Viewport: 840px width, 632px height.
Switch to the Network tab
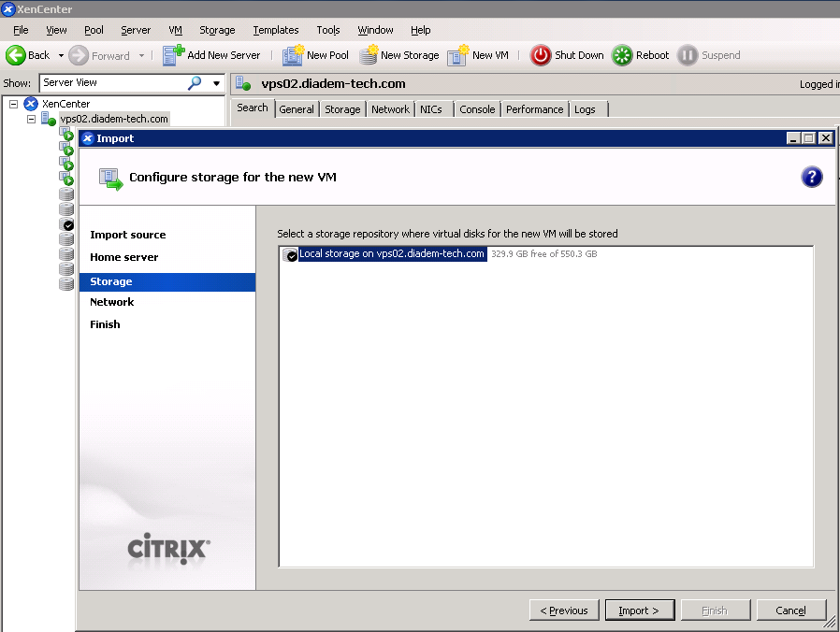click(x=391, y=109)
